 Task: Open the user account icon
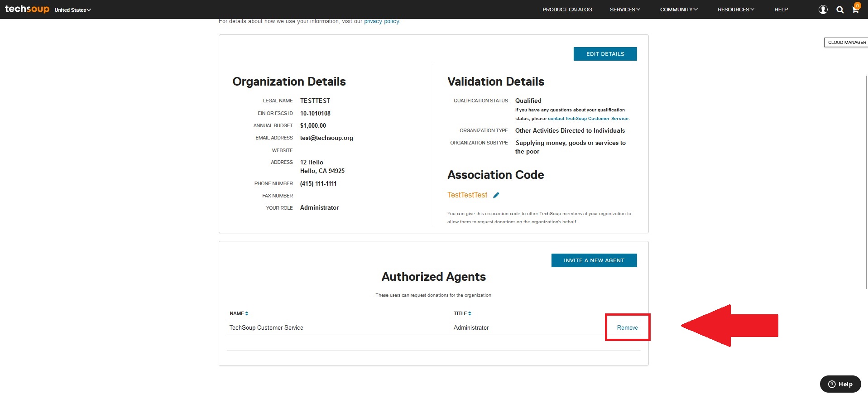pyautogui.click(x=823, y=10)
